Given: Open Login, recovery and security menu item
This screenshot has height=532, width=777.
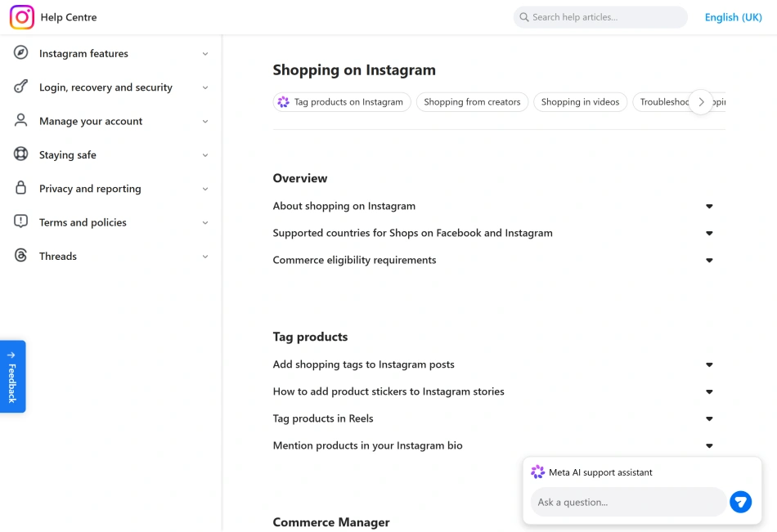Looking at the screenshot, I should 111,87.
